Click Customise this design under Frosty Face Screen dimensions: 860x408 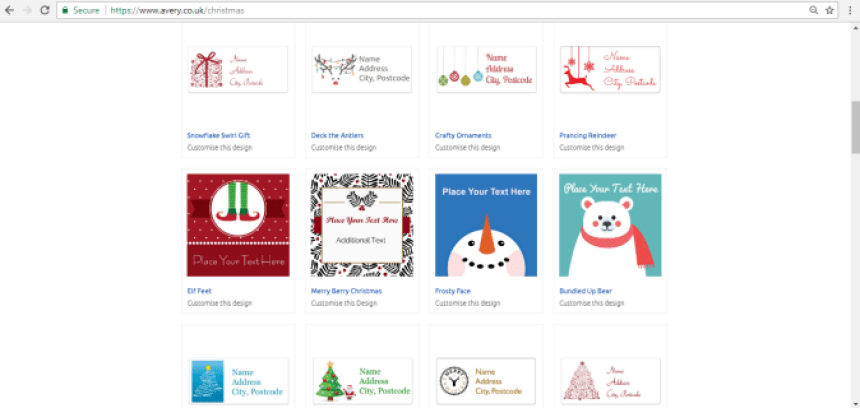[x=467, y=303]
